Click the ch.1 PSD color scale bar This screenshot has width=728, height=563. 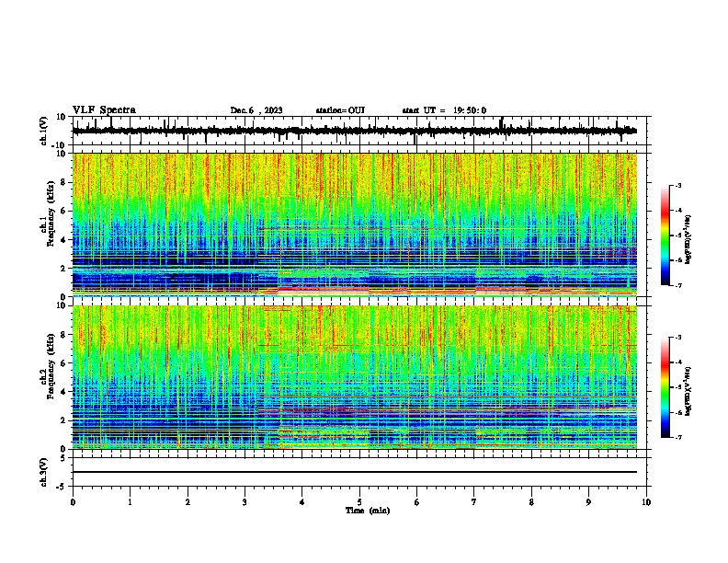click(x=665, y=236)
